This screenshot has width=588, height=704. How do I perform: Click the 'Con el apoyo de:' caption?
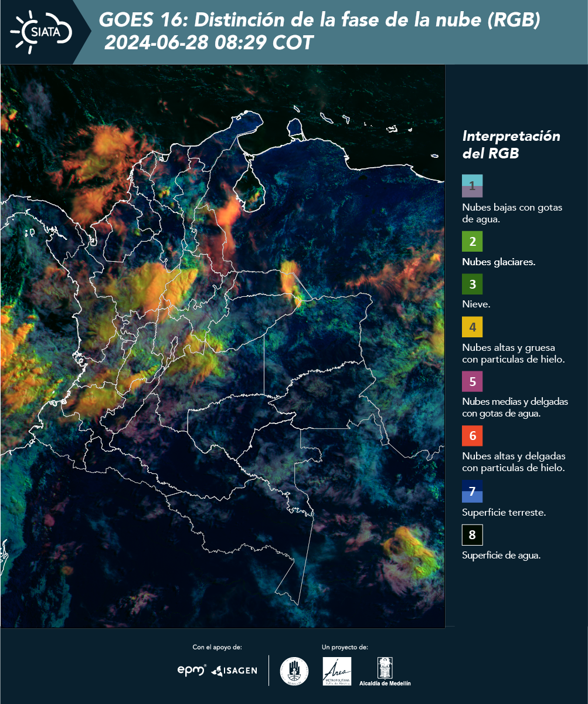217,647
